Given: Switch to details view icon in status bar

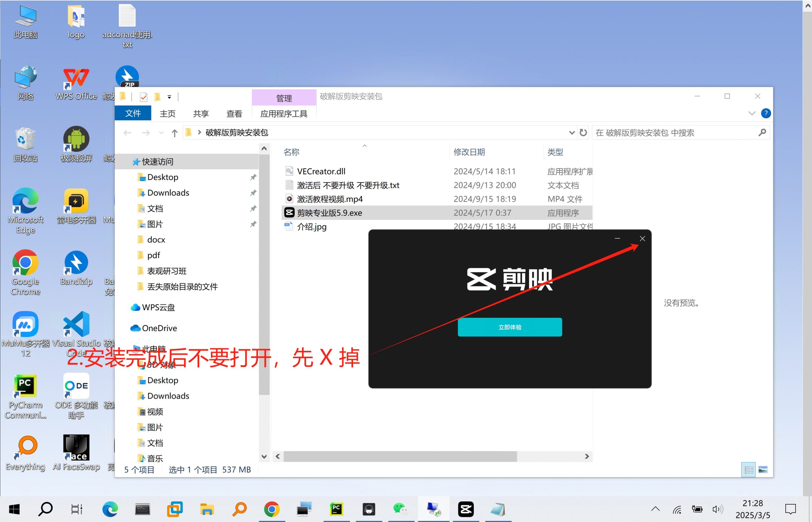Looking at the screenshot, I should point(749,469).
